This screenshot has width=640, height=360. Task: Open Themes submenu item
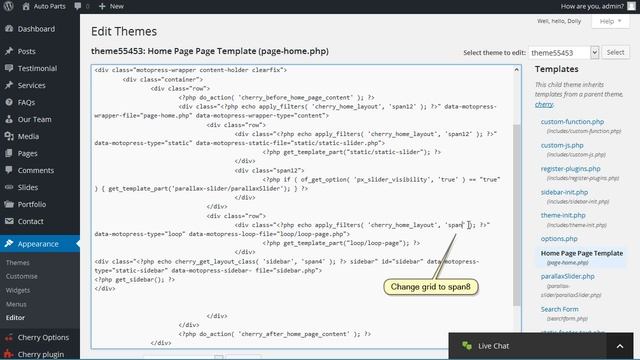18,262
